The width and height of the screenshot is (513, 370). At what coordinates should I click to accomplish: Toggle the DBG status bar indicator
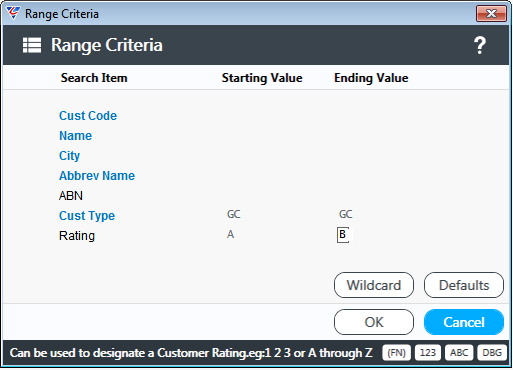[492, 353]
